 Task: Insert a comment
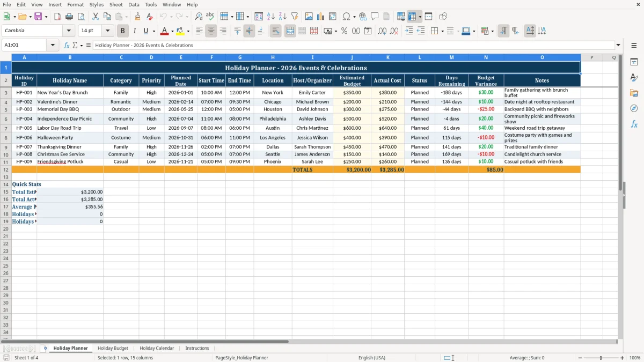375,17
